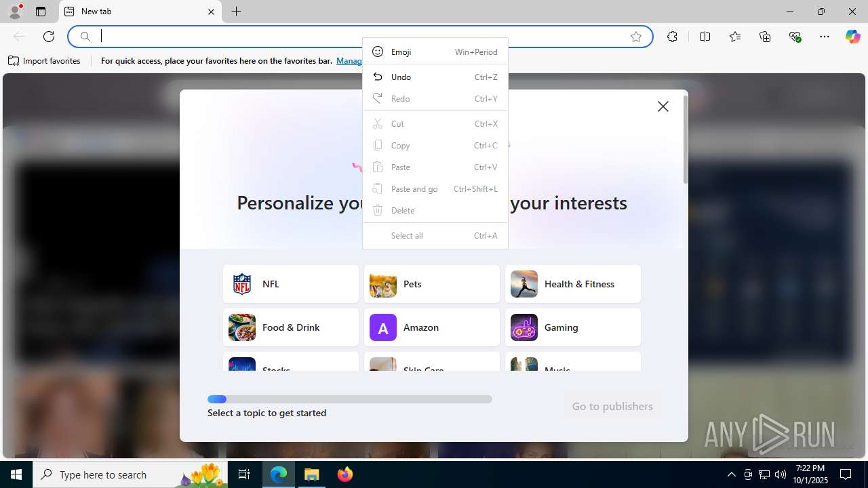Open the tab actions menu icon

41,12
